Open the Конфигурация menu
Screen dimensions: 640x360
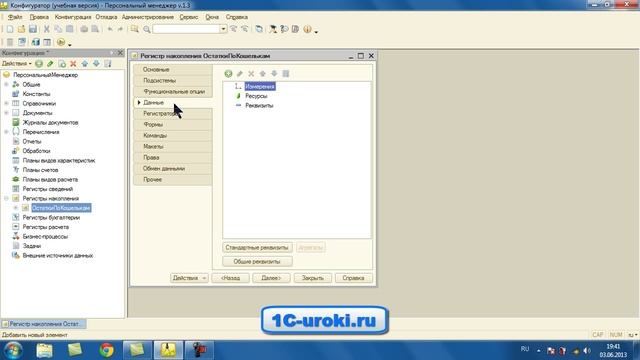pos(73,17)
